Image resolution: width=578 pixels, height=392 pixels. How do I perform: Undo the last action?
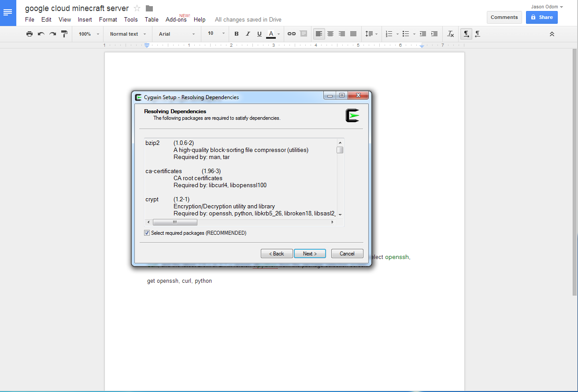pyautogui.click(x=41, y=34)
